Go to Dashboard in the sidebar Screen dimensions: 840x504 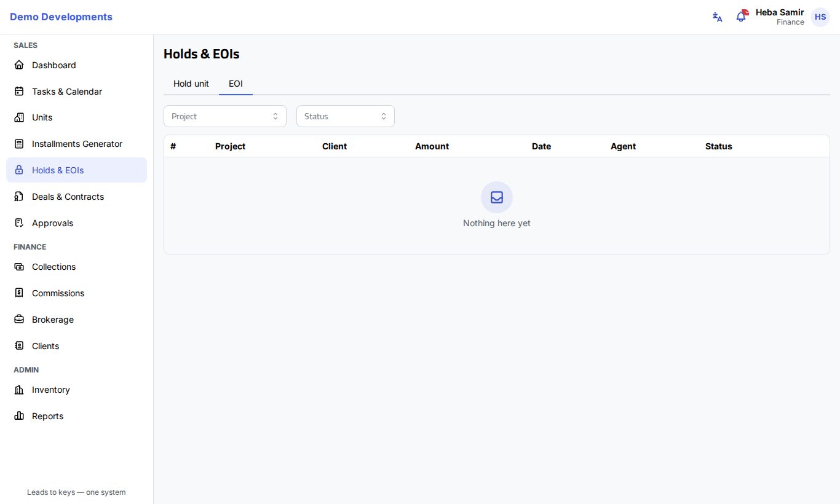click(x=76, y=65)
